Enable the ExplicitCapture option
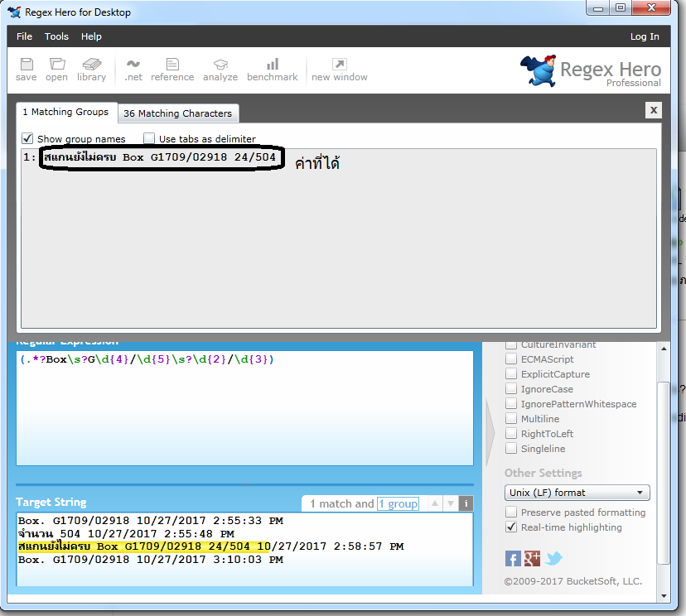The height and width of the screenshot is (616, 686). click(511, 373)
